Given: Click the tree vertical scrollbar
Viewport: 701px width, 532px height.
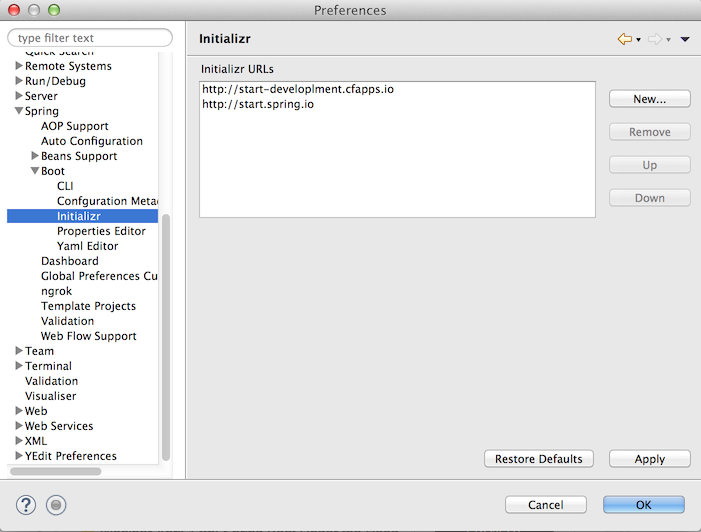Looking at the screenshot, I should [x=166, y=338].
